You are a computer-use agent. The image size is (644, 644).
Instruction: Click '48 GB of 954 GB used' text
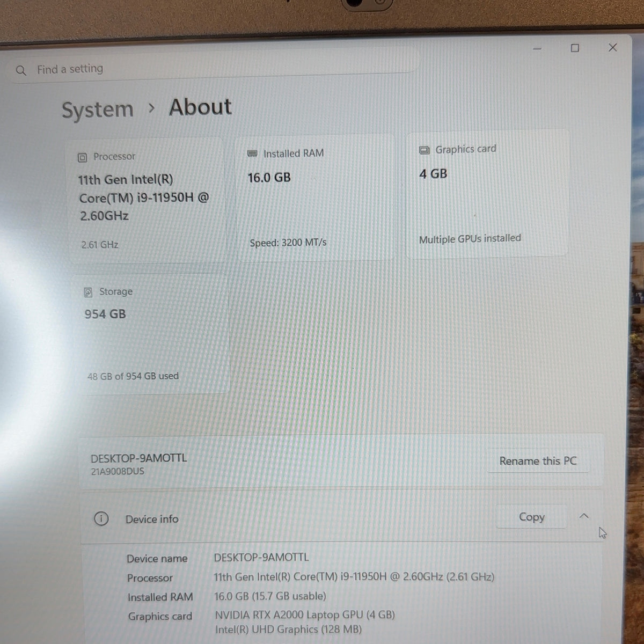133,376
